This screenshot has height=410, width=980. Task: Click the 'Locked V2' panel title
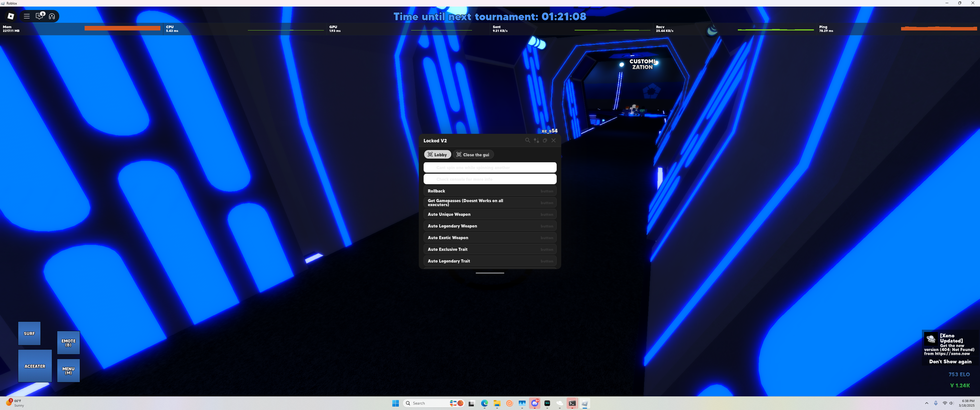point(435,141)
